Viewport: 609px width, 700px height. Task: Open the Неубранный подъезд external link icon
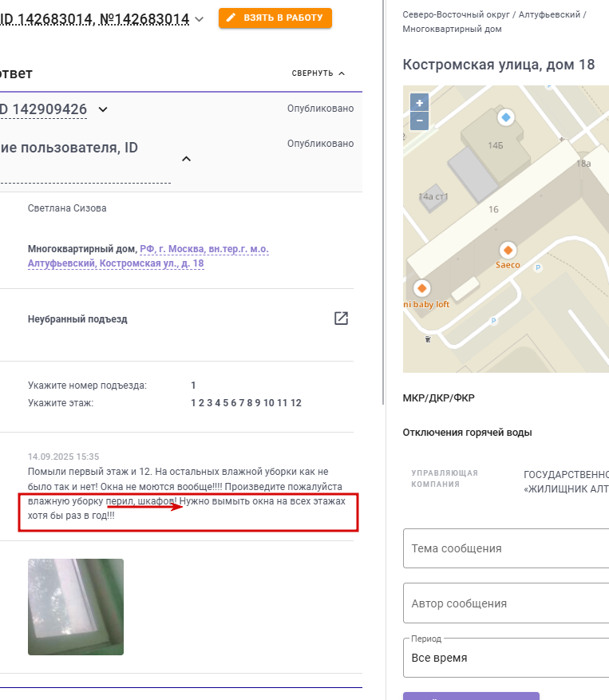(x=341, y=318)
